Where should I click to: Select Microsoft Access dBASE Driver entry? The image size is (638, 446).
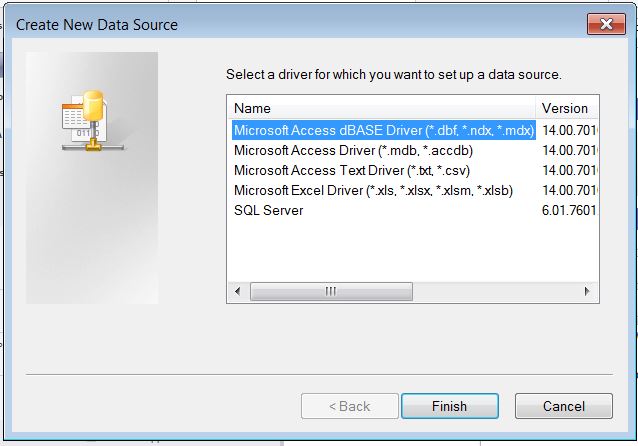(x=384, y=130)
